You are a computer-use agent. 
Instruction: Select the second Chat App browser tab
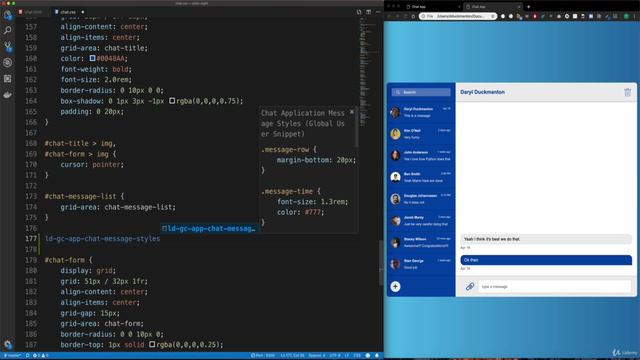tap(493, 7)
